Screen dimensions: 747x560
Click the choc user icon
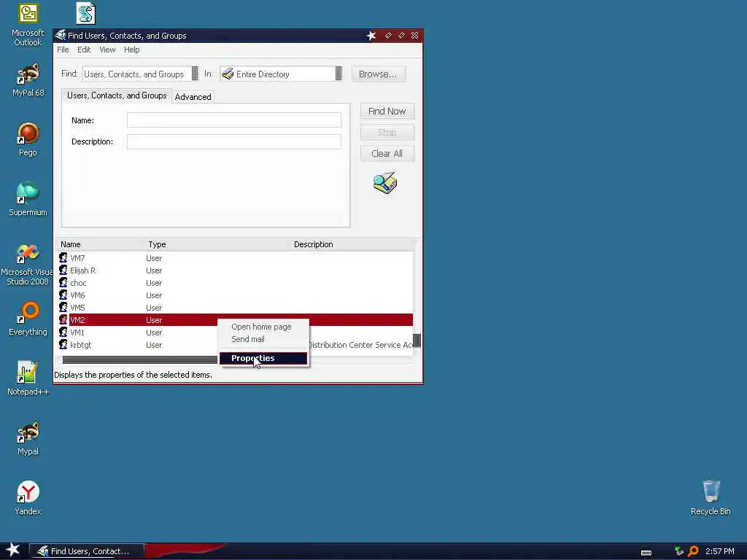click(63, 282)
